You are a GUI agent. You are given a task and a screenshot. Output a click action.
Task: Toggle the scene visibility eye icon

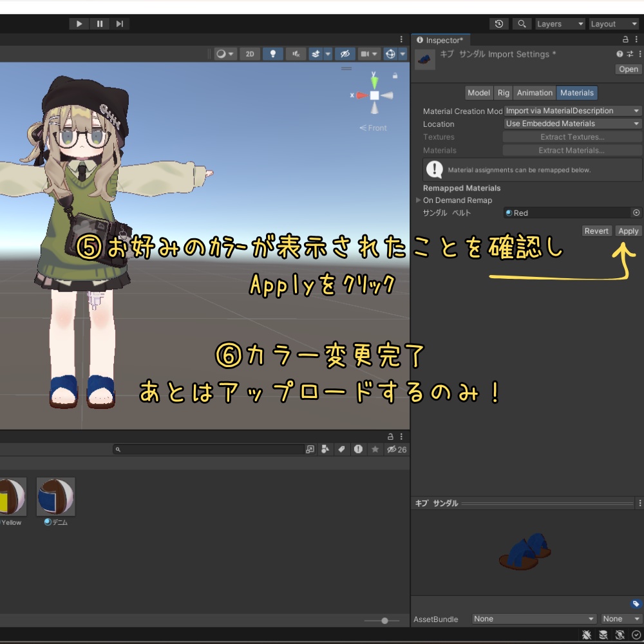(x=345, y=53)
